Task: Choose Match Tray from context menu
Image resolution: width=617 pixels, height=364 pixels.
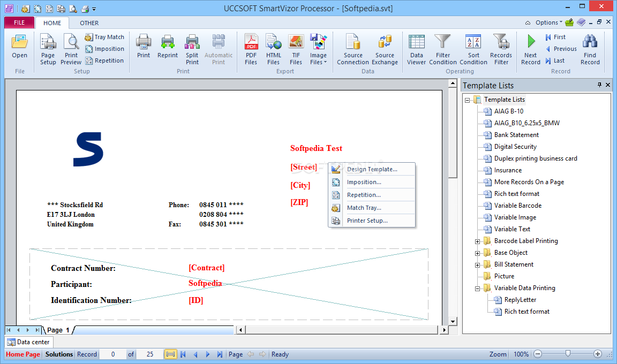Action: [x=372, y=208]
